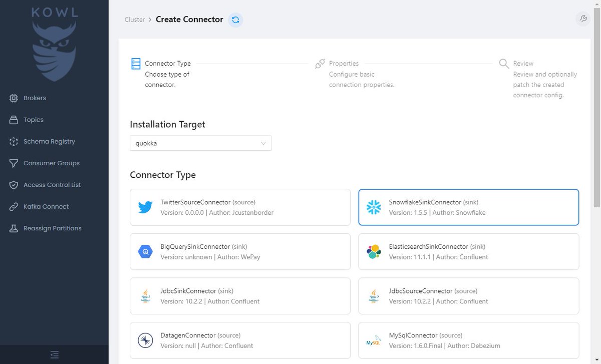Click the Connector Type step
The image size is (601, 364).
pos(161,74)
